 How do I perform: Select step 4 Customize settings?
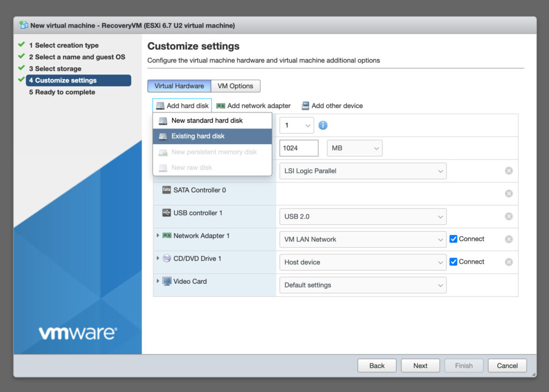coord(78,80)
